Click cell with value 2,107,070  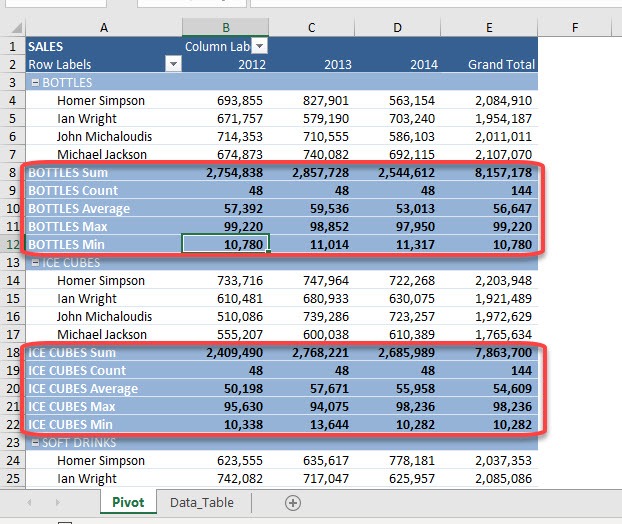(489, 154)
